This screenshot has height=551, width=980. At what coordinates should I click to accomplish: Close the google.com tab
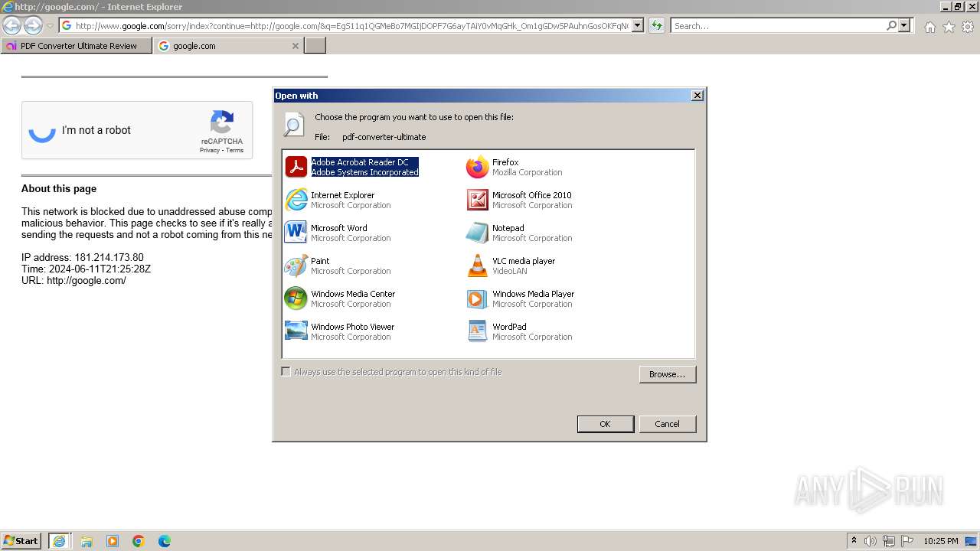[x=296, y=46]
